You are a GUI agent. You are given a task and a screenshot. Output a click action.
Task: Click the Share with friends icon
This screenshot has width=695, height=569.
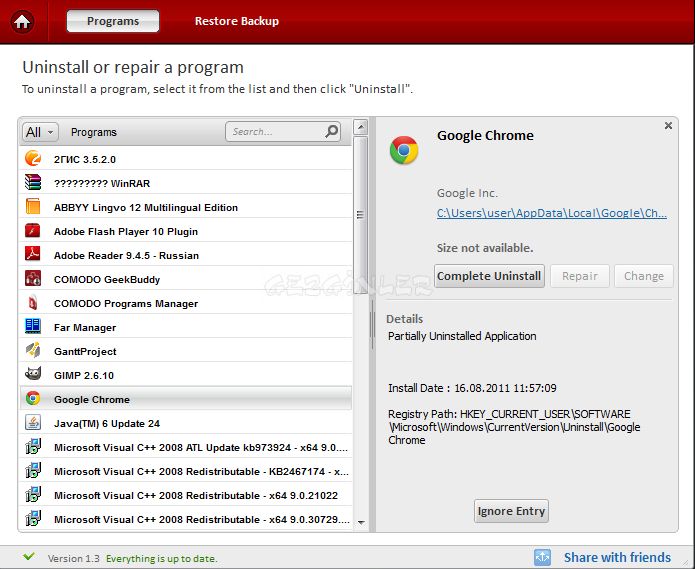coord(542,557)
